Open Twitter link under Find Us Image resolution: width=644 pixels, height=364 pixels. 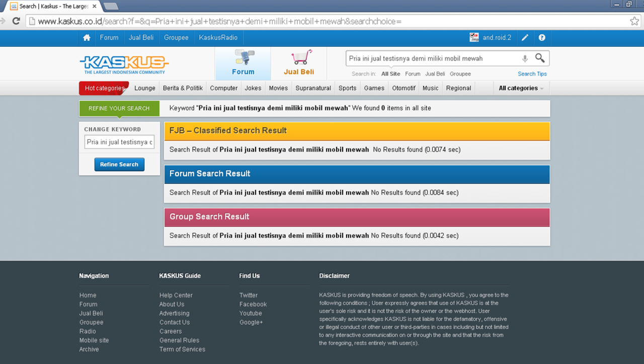[249, 296]
